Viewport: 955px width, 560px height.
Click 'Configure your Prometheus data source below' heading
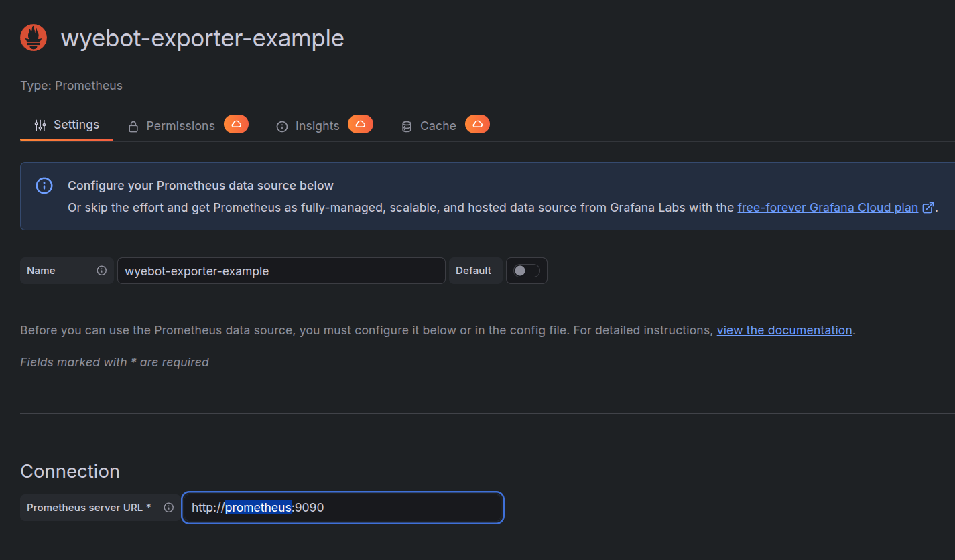tap(200, 186)
